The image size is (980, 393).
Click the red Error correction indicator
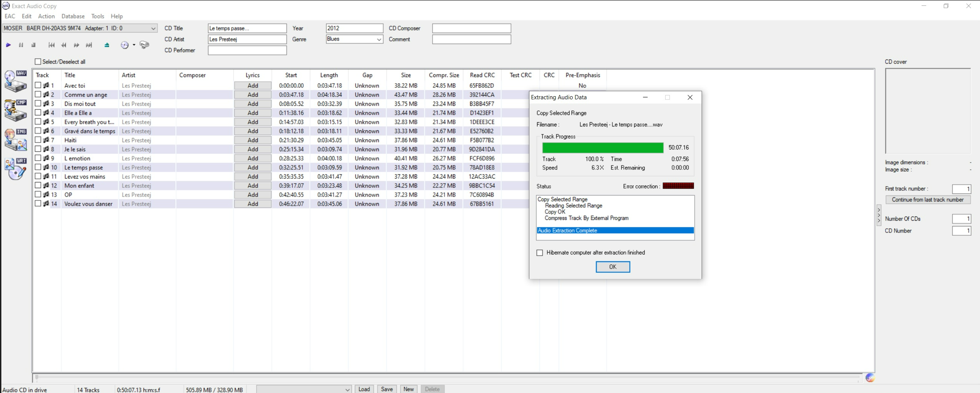pyautogui.click(x=678, y=186)
